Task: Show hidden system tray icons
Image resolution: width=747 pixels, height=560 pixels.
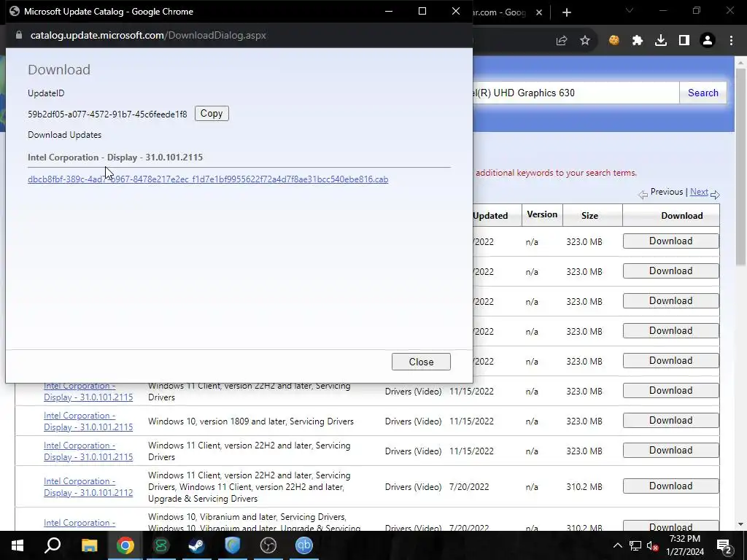Action: click(x=617, y=545)
